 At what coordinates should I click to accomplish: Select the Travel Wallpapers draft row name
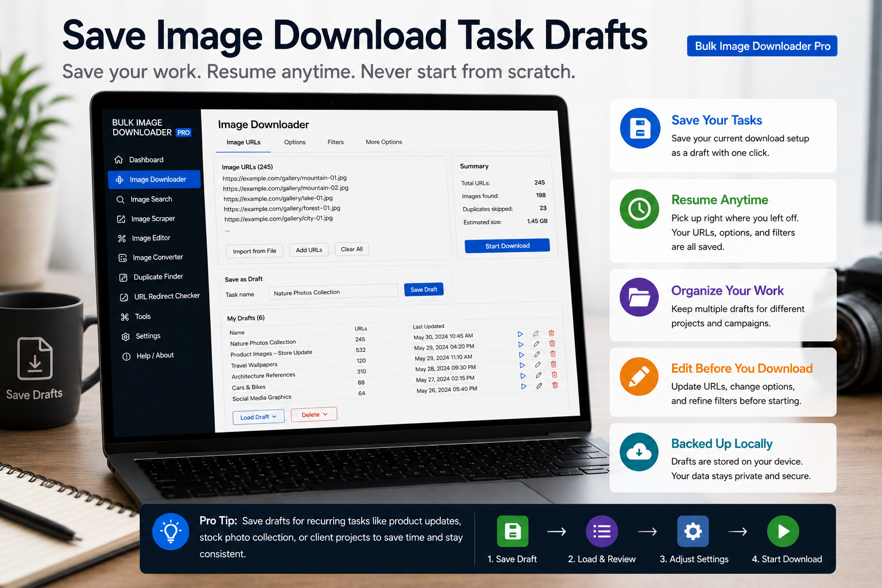(254, 365)
